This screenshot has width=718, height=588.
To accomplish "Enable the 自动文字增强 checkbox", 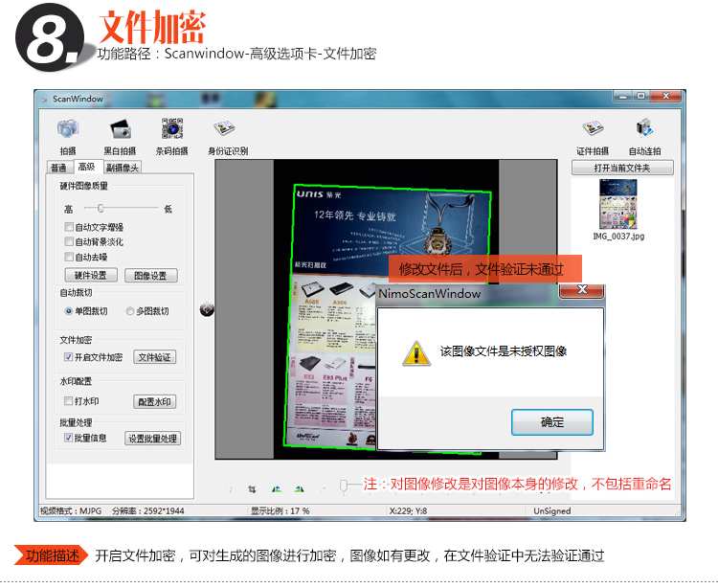I will pyautogui.click(x=69, y=228).
